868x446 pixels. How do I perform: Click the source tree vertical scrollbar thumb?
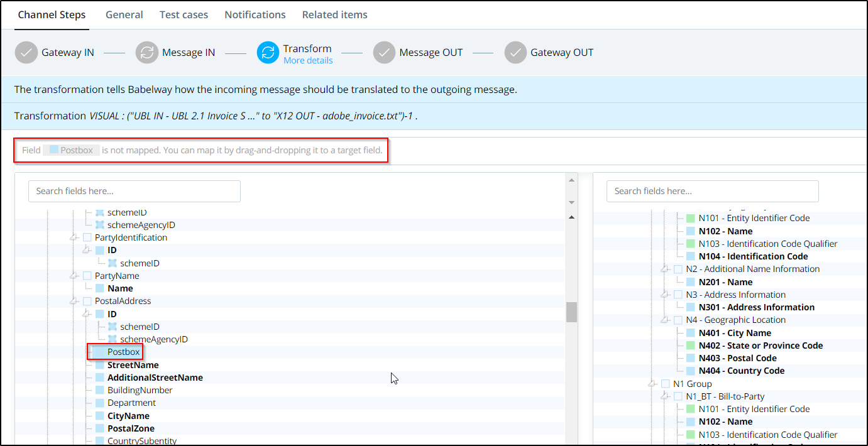(x=571, y=312)
